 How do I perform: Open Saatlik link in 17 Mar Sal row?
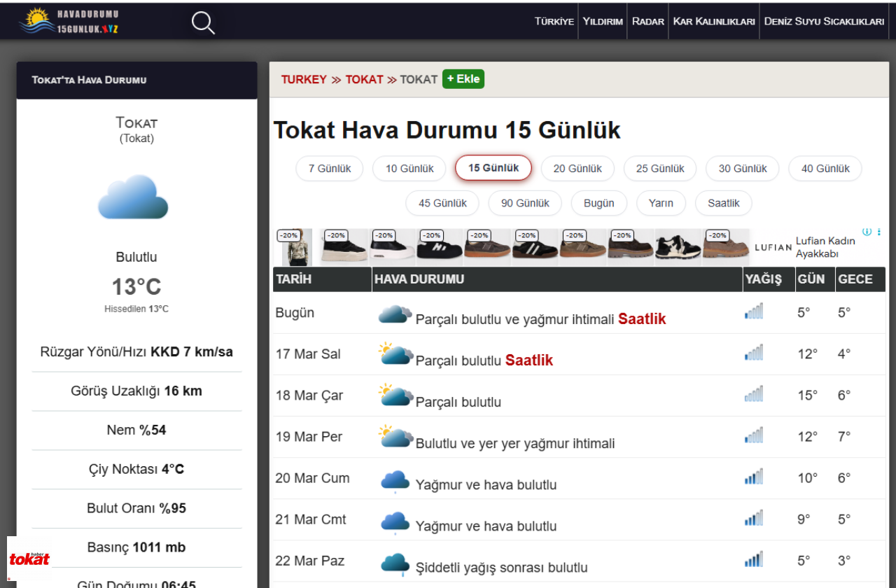pyautogui.click(x=529, y=360)
